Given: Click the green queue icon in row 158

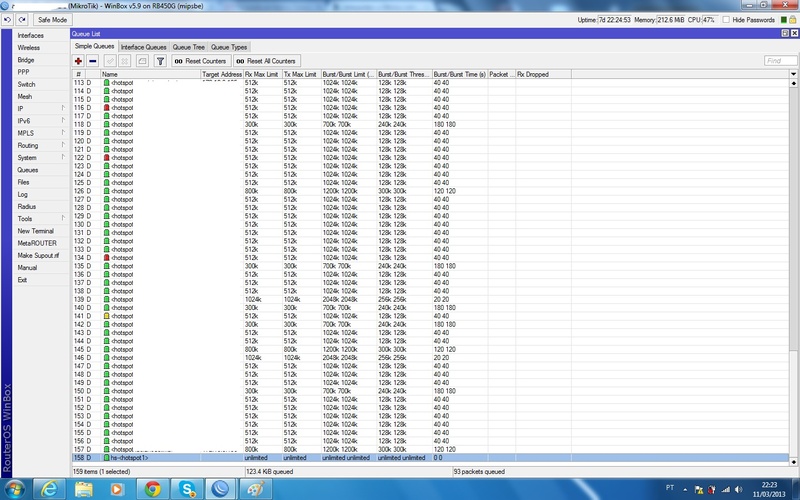Looking at the screenshot, I should (107, 458).
